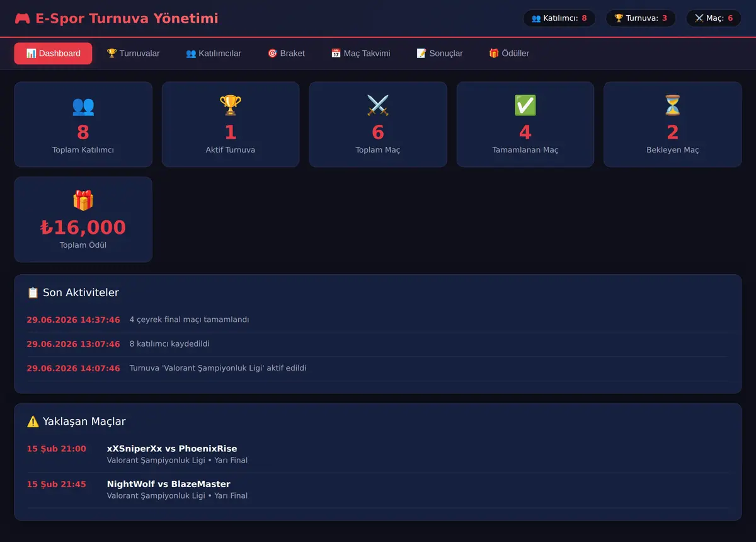Click the Katılımcı: 8 badge in the header
The width and height of the screenshot is (756, 542).
[x=559, y=18]
